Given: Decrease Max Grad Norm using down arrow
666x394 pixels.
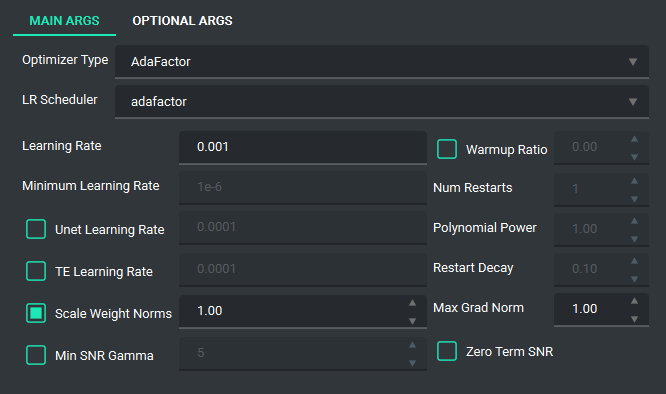Looking at the screenshot, I should click(x=634, y=319).
